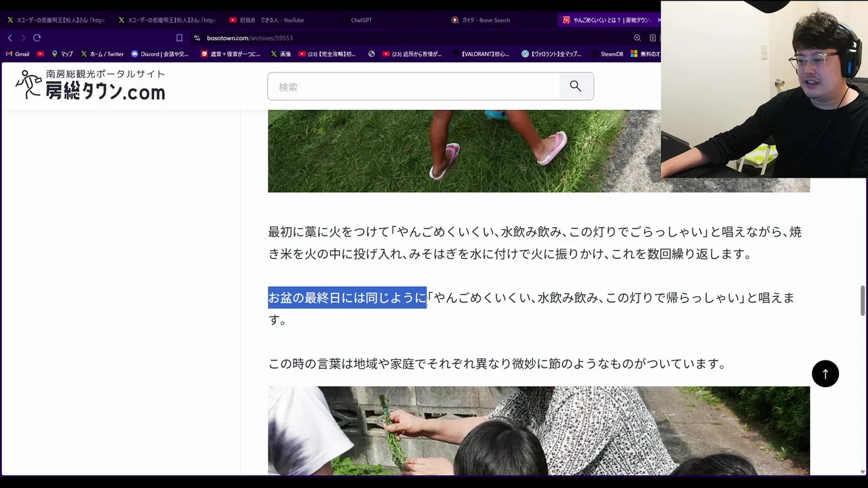Open the 画像 X bookmark
Viewport: 868px width, 488px height.
[x=281, y=54]
